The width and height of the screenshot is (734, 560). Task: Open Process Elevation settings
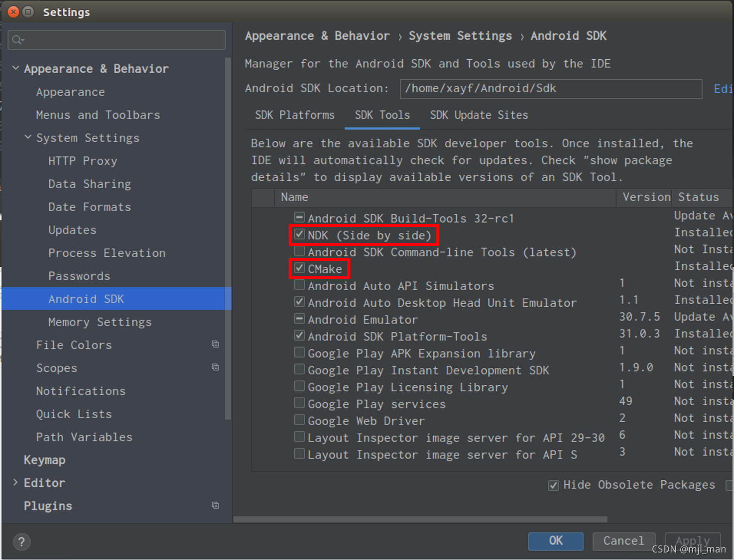point(107,253)
